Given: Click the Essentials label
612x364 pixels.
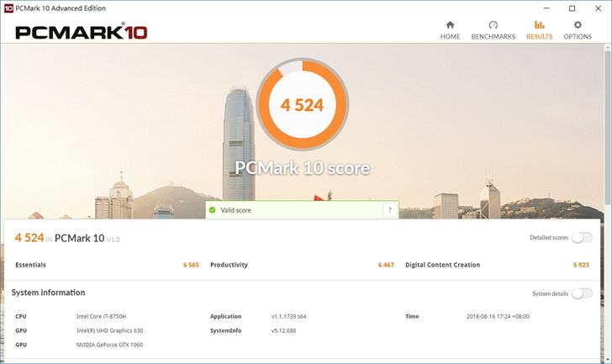Looking at the screenshot, I should (x=30, y=265).
